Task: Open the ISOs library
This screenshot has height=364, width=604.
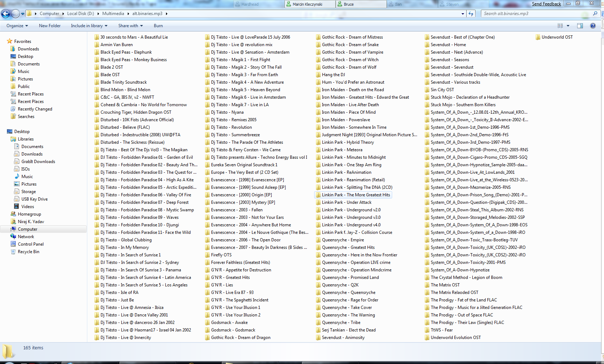Action: tap(25, 169)
